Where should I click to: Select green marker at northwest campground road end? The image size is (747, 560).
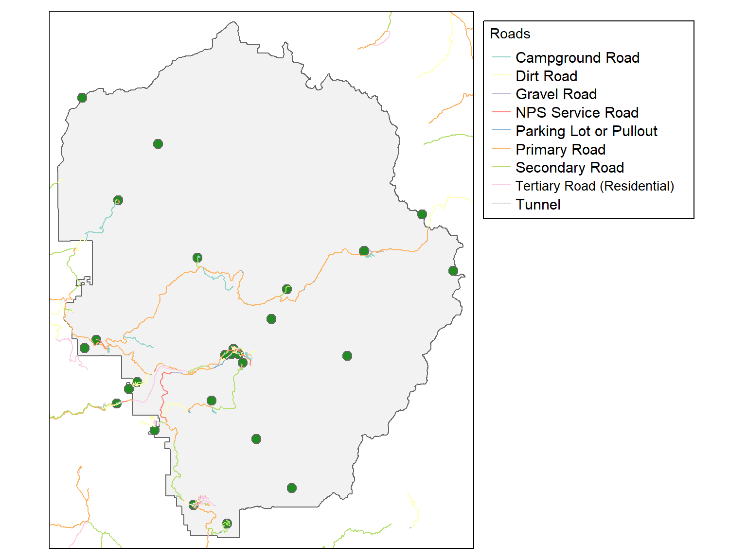[x=118, y=200]
